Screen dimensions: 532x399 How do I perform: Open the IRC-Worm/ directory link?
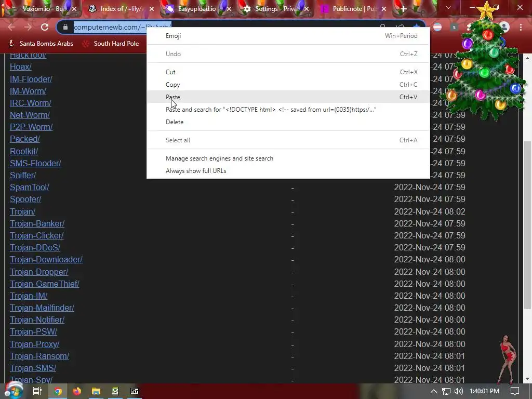31,103
